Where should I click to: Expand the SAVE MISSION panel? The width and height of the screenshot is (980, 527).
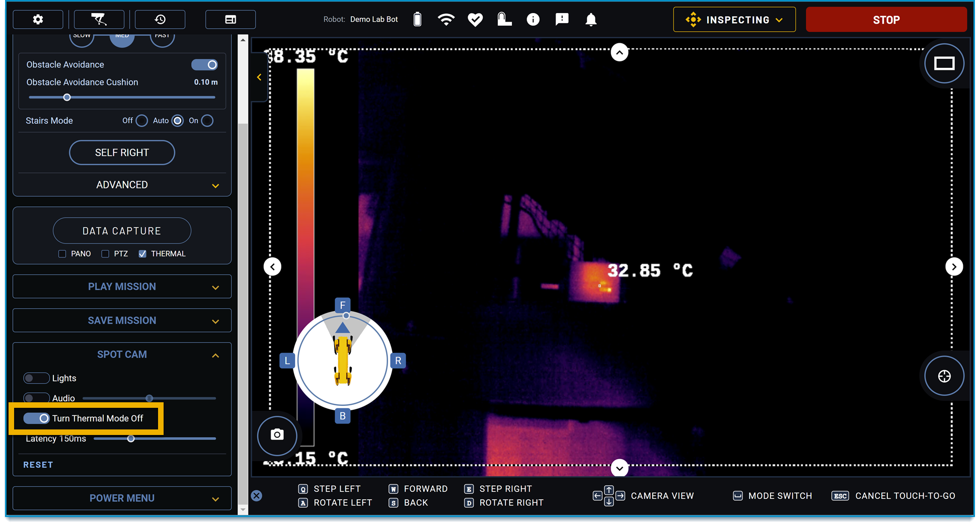[x=122, y=321]
